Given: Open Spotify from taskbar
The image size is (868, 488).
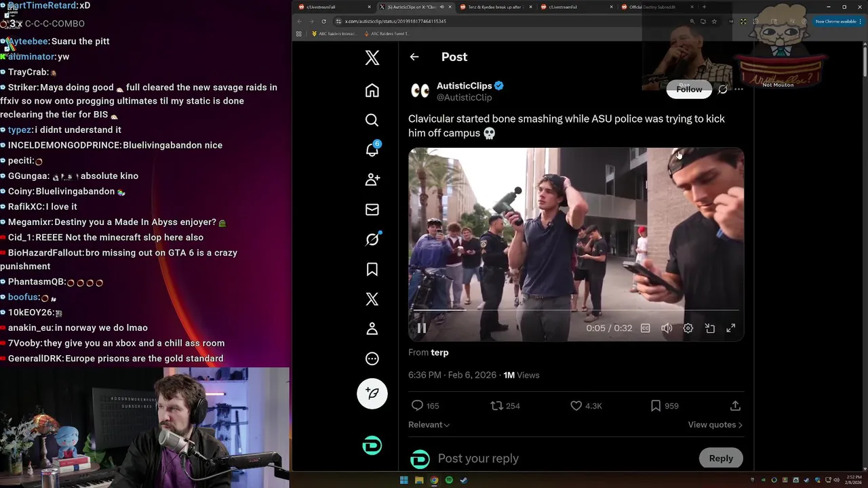Looking at the screenshot, I should (449, 480).
